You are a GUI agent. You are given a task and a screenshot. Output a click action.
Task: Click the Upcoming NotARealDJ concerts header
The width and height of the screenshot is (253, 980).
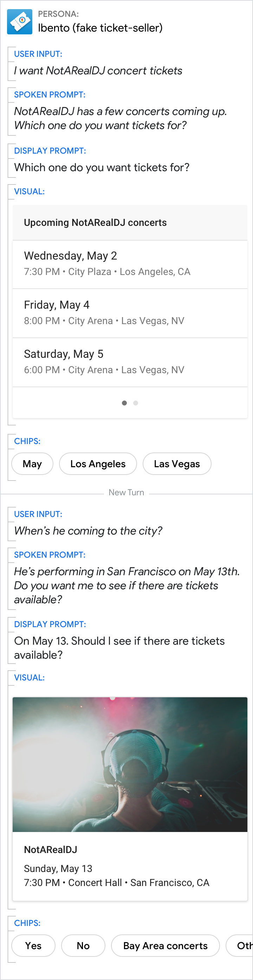[95, 223]
